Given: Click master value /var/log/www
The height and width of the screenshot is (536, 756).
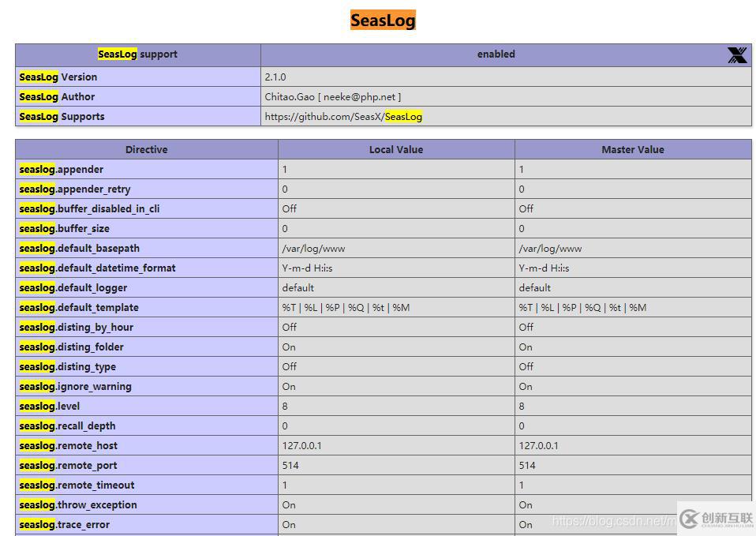Looking at the screenshot, I should (550, 249).
